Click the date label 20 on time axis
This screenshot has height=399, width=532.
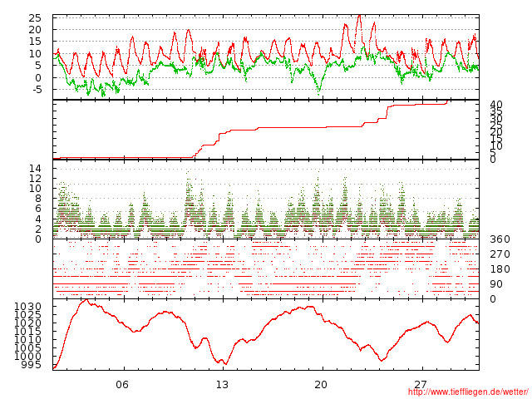pyautogui.click(x=321, y=384)
